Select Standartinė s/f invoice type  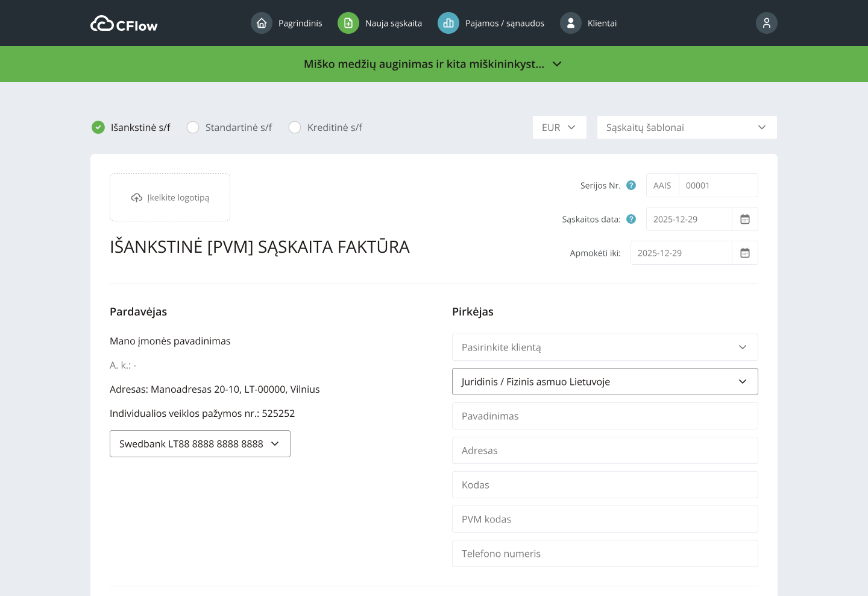[193, 127]
